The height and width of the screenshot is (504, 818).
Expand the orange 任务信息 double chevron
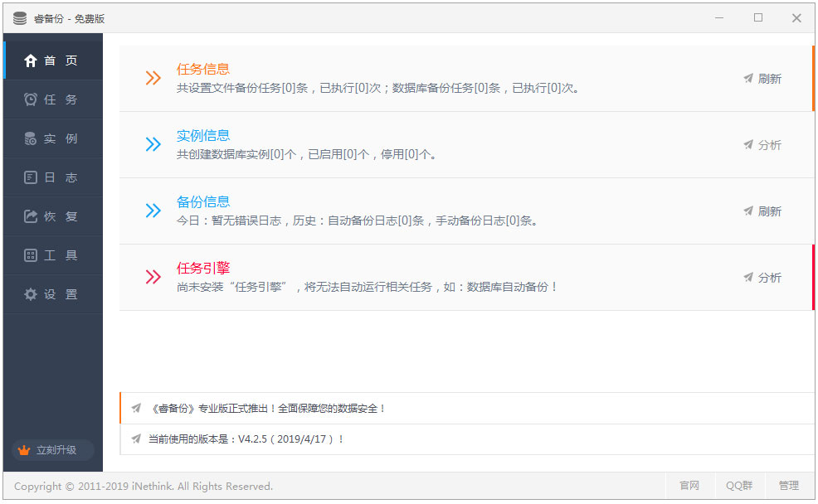coord(153,79)
